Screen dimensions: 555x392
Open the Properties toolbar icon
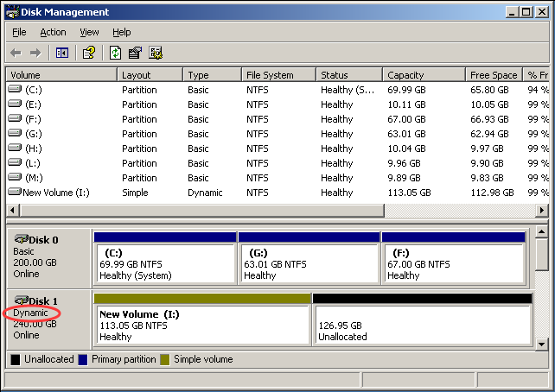coord(135,53)
